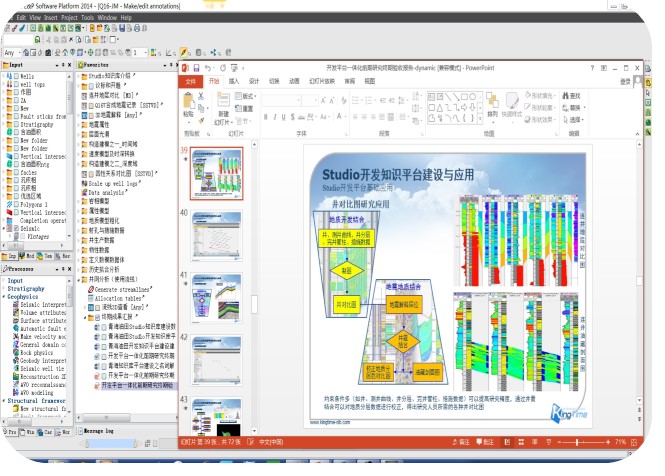Toggle the Wells checkbox in Input pane
This screenshot has width=665, height=476.
tap(17, 76)
